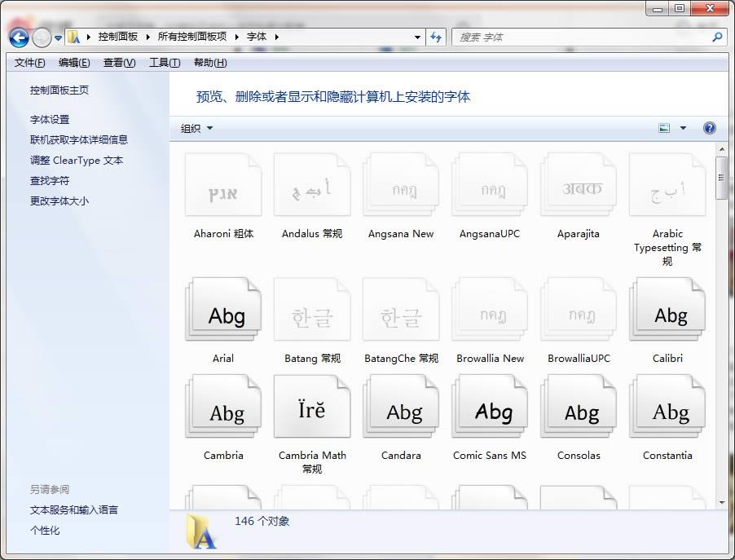Open 查找字符 link
This screenshot has width=735, height=560.
pos(50,181)
